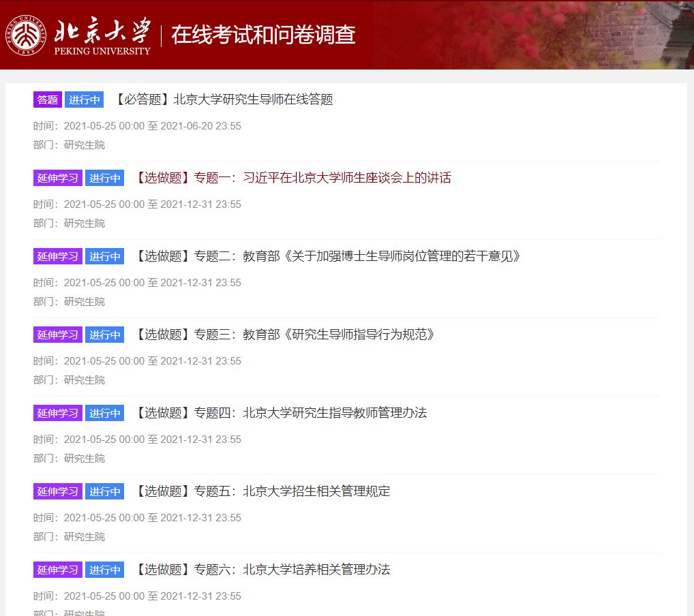
Task: Open 专题一 习近平在北京大学师生座谈会上的讲话
Action: point(293,178)
